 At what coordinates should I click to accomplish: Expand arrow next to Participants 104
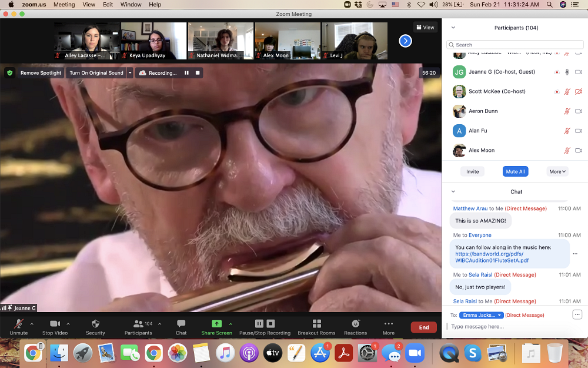tap(160, 324)
